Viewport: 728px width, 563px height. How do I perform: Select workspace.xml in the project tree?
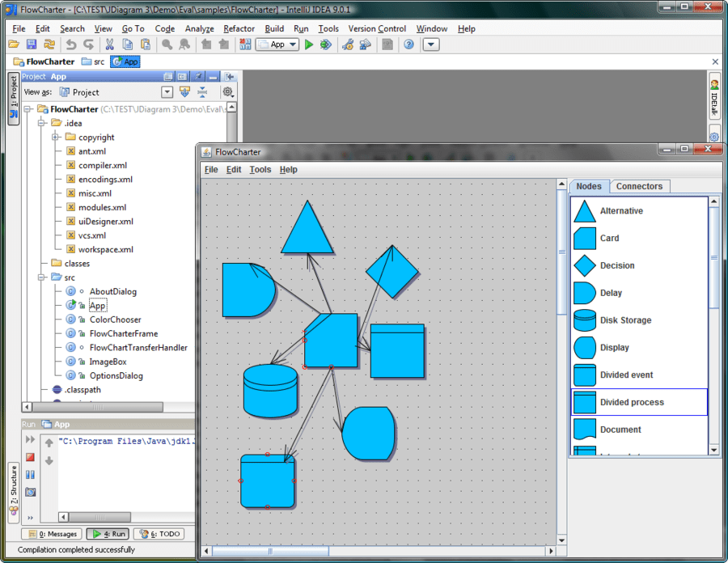coord(106,249)
